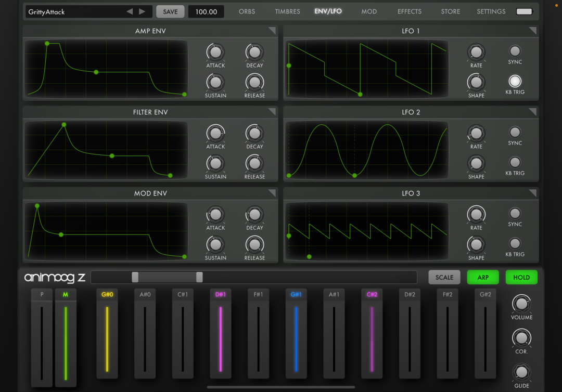Tap the blue G#1 key strip
This screenshot has height=392, width=562.
pyautogui.click(x=296, y=334)
